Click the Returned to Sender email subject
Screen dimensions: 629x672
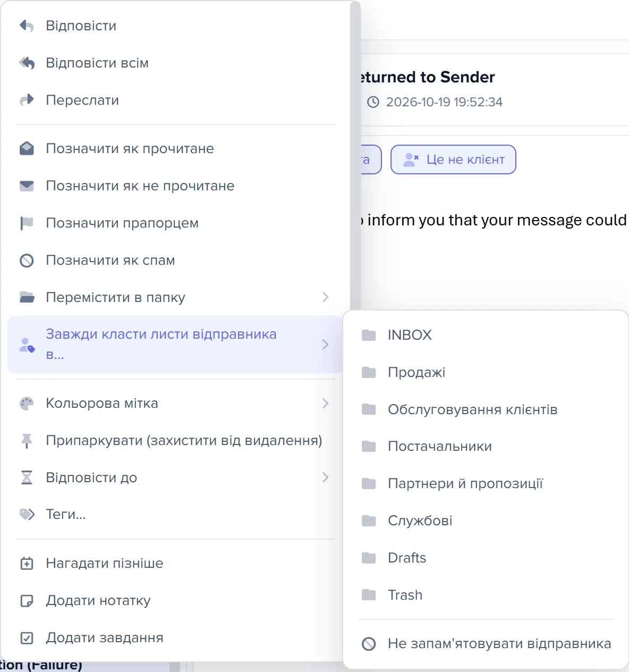[428, 77]
